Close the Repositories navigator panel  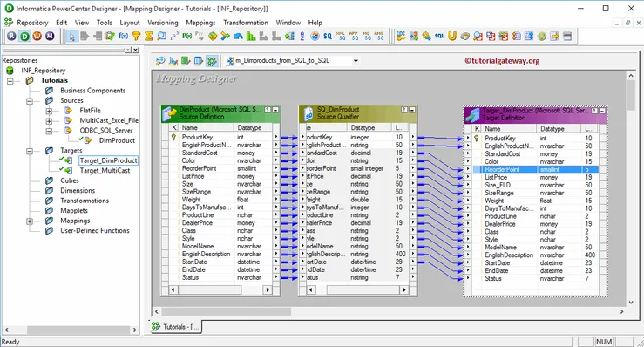point(136,51)
